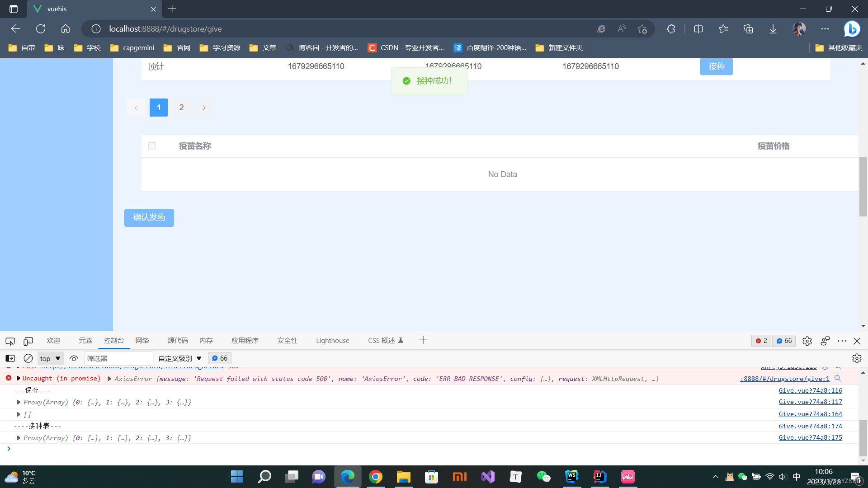Click the 确认发药 button
Image resolution: width=868 pixels, height=488 pixels.
[x=149, y=217]
